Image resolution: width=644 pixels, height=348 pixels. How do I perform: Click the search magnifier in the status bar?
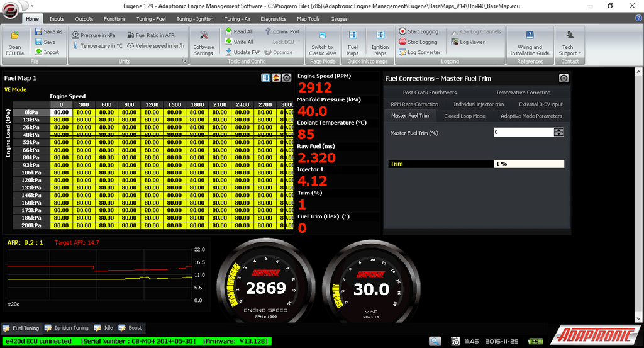click(x=435, y=341)
